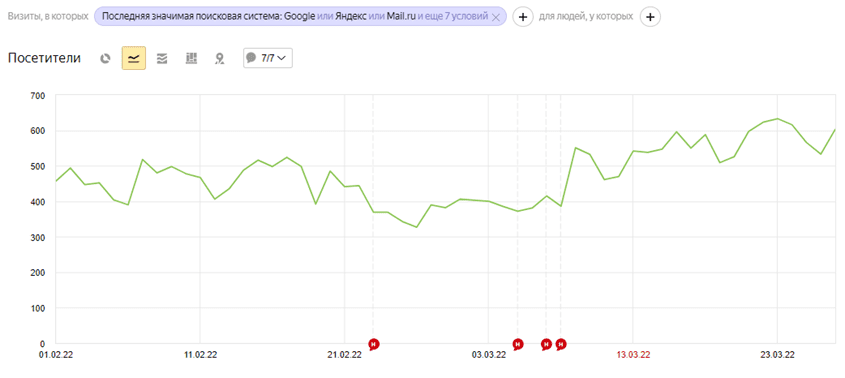
Task: Click the line peak at 23.03.22
Action: (x=777, y=118)
